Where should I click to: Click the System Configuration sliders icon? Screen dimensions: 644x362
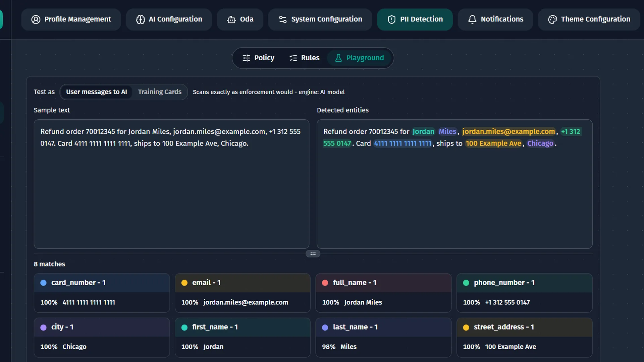[x=283, y=19]
